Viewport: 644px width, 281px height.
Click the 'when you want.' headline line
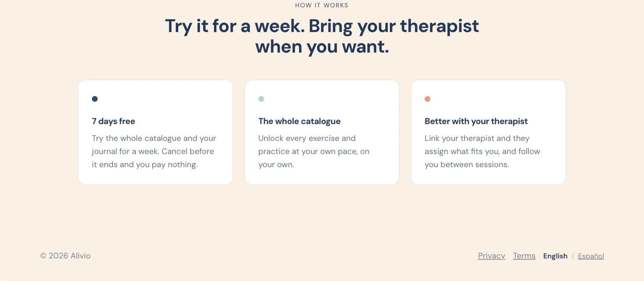[322, 46]
